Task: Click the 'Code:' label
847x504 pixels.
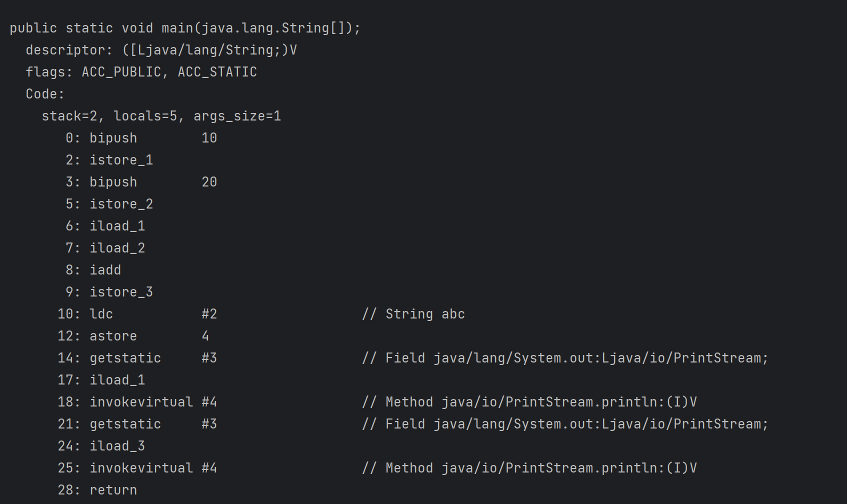Action: point(45,94)
